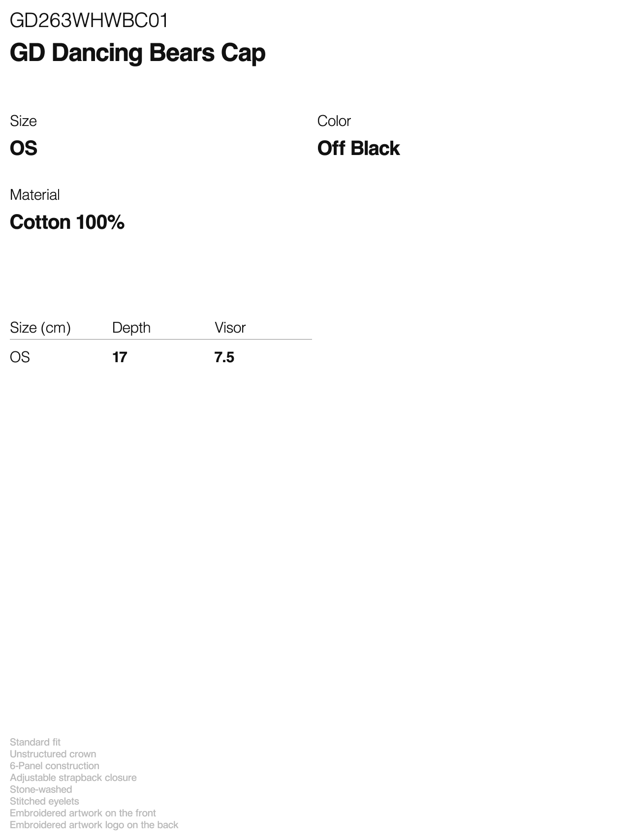Click the Material label
This screenshot has width=630, height=840.
[x=34, y=195]
